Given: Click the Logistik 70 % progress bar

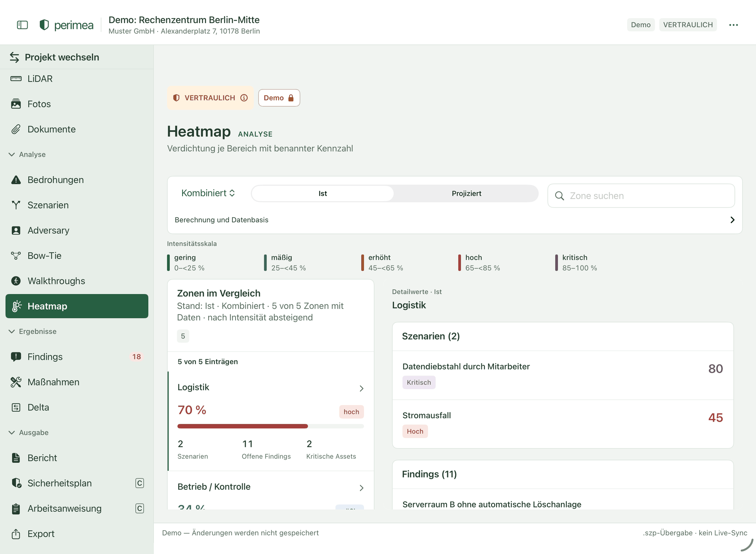Looking at the screenshot, I should [x=271, y=426].
